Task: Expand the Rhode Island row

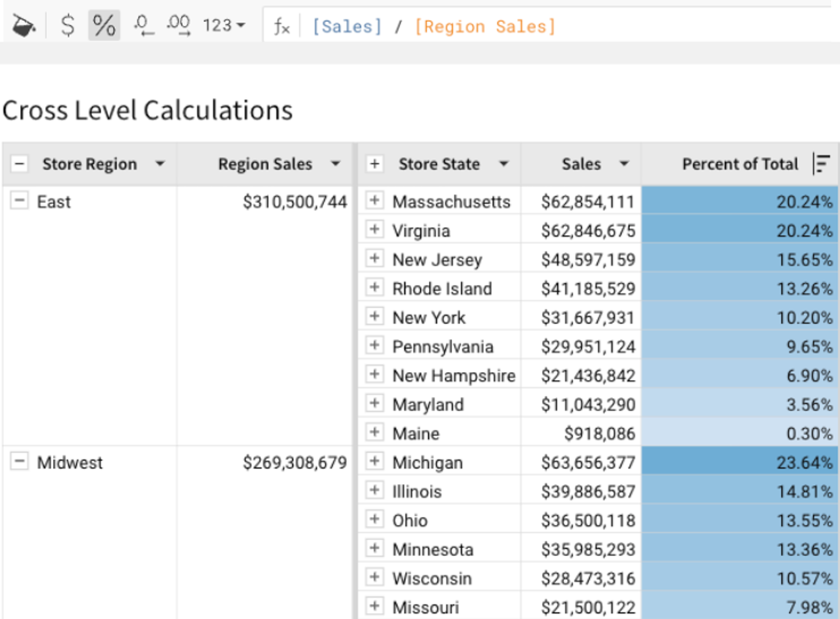Action: (374, 287)
